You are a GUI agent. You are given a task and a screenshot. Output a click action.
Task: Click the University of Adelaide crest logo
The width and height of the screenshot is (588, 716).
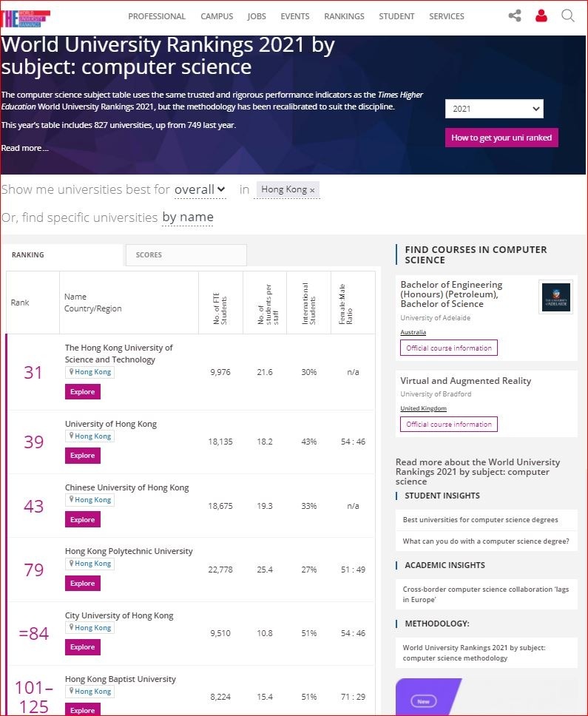pos(555,297)
